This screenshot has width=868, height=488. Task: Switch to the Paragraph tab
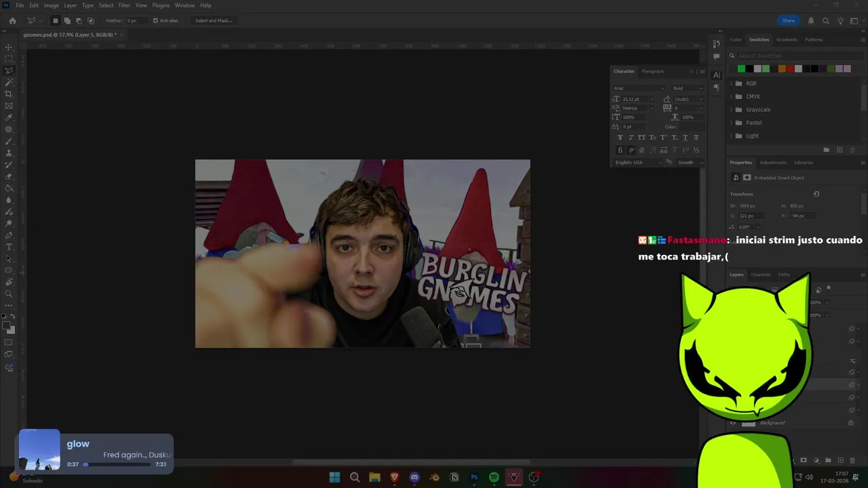pos(652,71)
